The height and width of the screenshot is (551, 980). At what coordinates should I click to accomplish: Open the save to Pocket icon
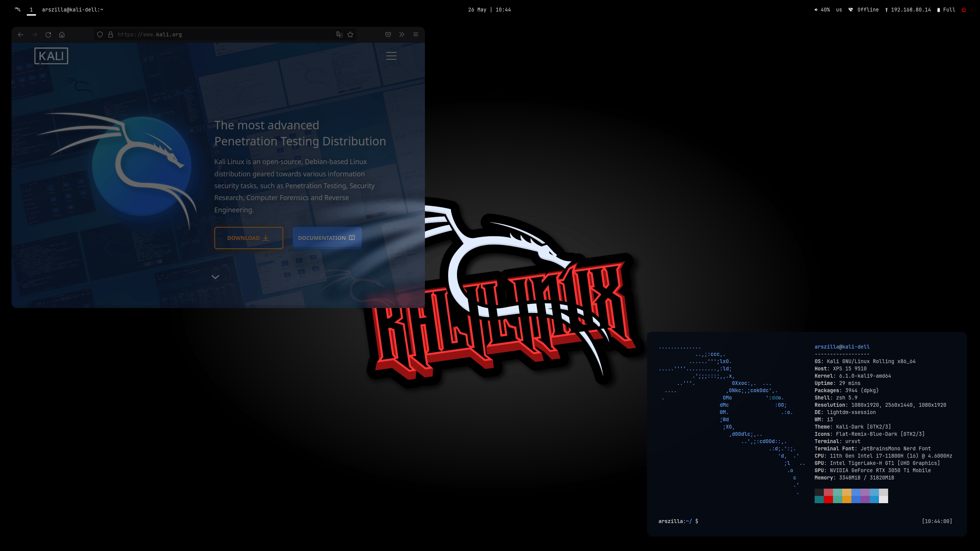point(388,34)
